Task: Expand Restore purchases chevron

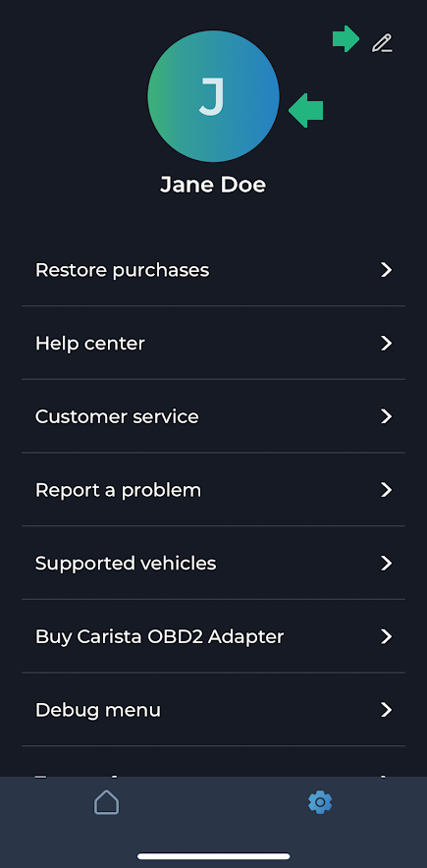Action: [x=386, y=270]
